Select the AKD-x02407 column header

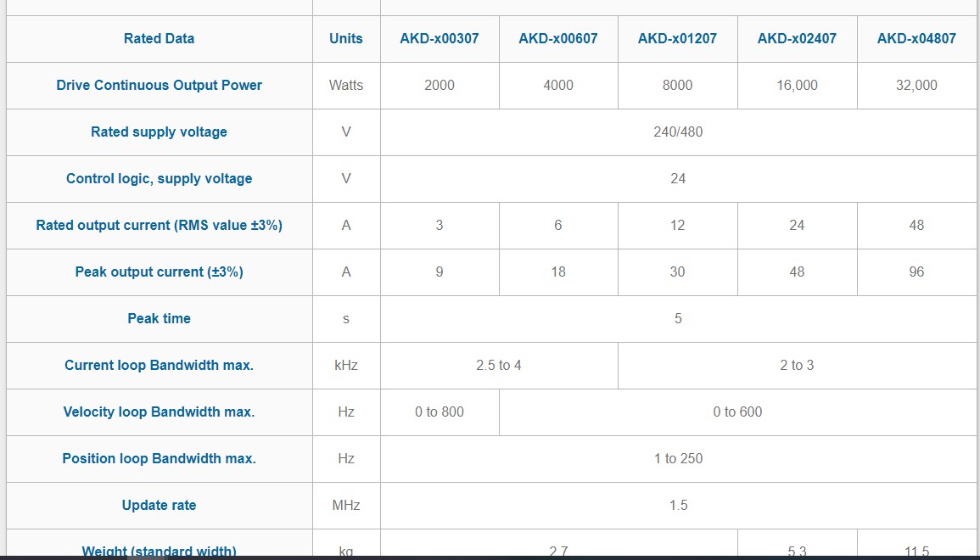(x=797, y=39)
